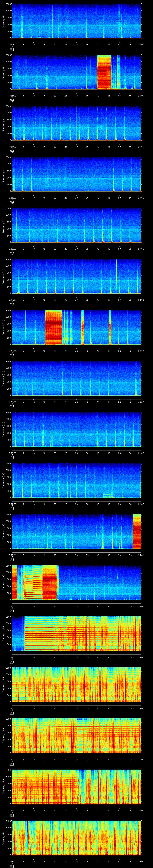Click the 30 second tick under 0:37:00 panel
The image size is (153, 868).
coord(77,810)
